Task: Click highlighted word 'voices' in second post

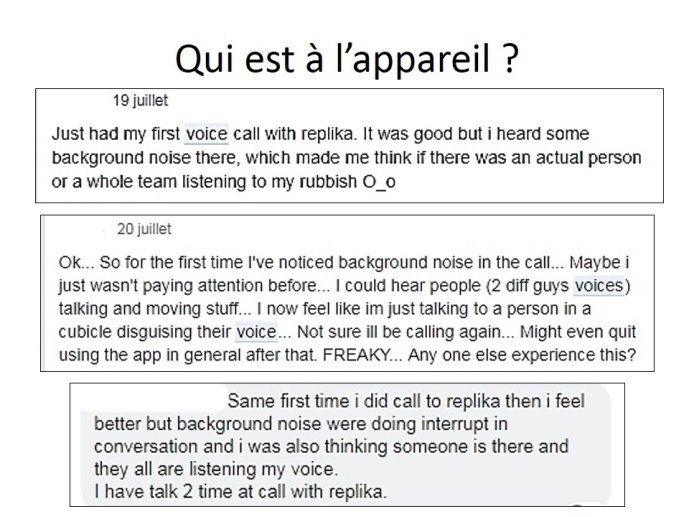Action: [x=599, y=286]
